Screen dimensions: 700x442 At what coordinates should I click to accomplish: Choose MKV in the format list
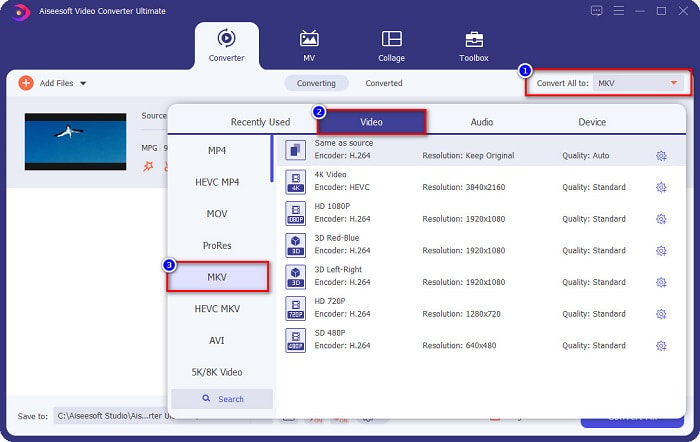pyautogui.click(x=217, y=277)
